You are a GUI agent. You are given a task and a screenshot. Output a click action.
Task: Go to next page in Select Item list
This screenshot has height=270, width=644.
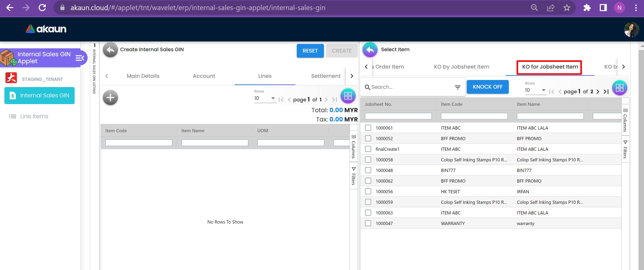(x=598, y=92)
